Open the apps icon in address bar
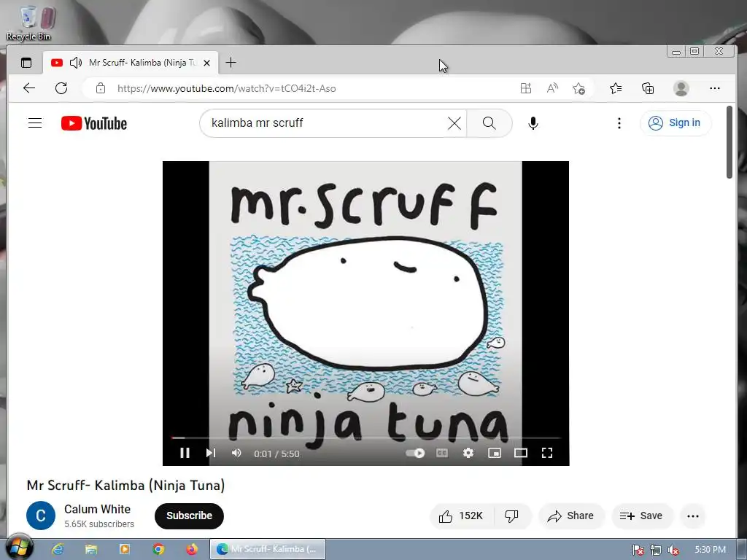The image size is (747, 560). pos(525,88)
